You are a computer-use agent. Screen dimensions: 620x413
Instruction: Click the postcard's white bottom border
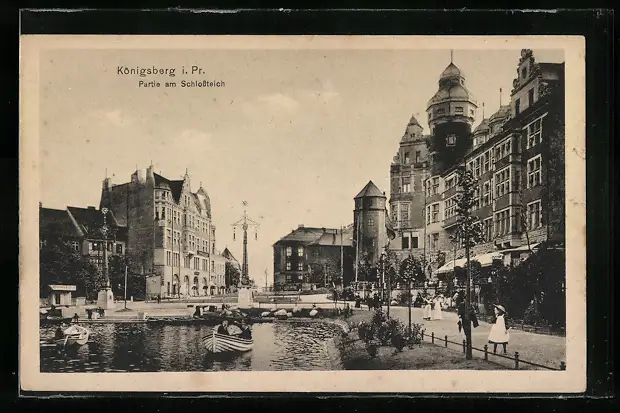tap(300, 381)
